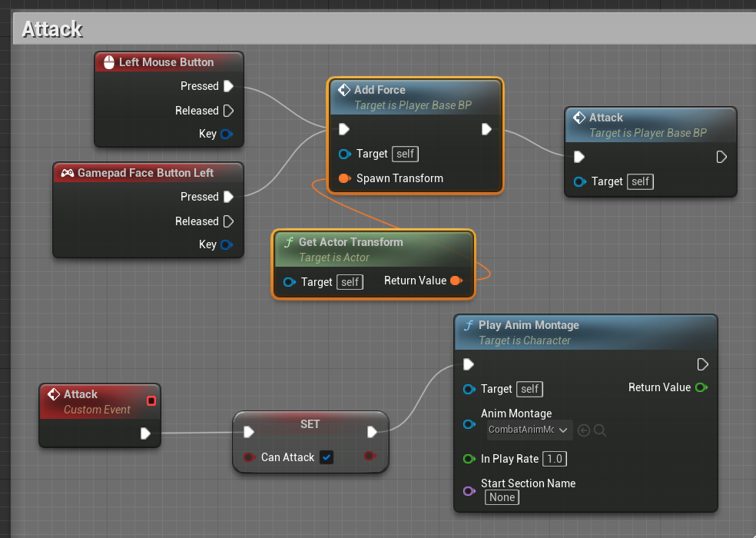Click Add Force input exec pin
Viewport: 756px width, 538px height.
(x=343, y=129)
